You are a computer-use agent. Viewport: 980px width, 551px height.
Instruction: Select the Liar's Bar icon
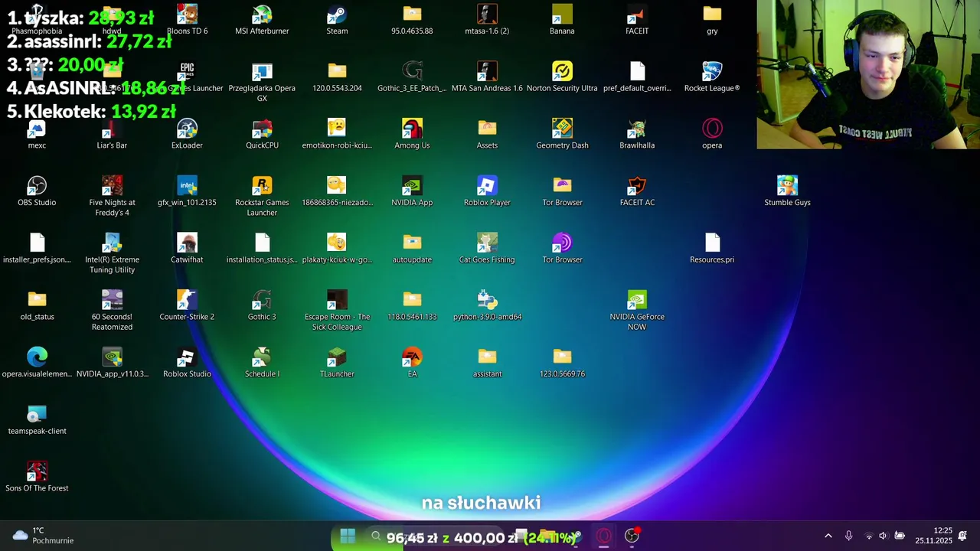112,134
